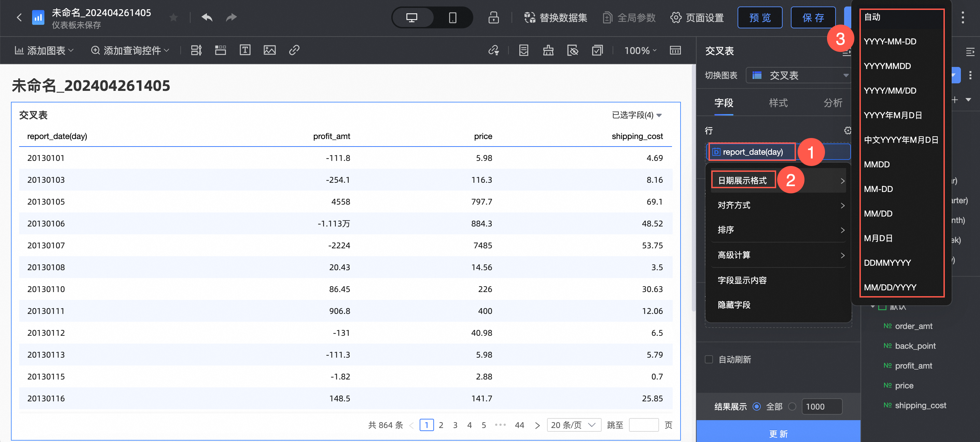Image resolution: width=980 pixels, height=442 pixels.
Task: Insert a link (iframe) widget
Action: pyautogui.click(x=294, y=50)
